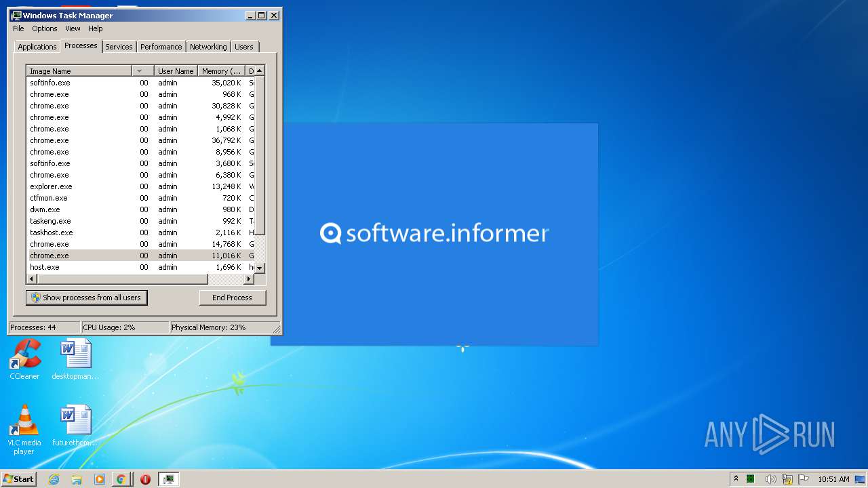Click the horizontal scroll-right arrow
Viewport: 868px width, 488px height.
(250, 279)
